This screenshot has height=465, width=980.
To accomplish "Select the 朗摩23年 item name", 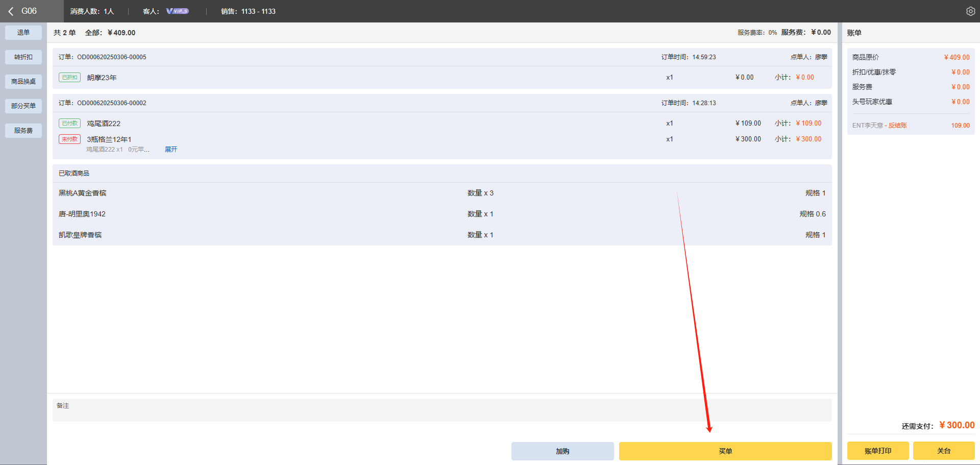I will click(102, 78).
